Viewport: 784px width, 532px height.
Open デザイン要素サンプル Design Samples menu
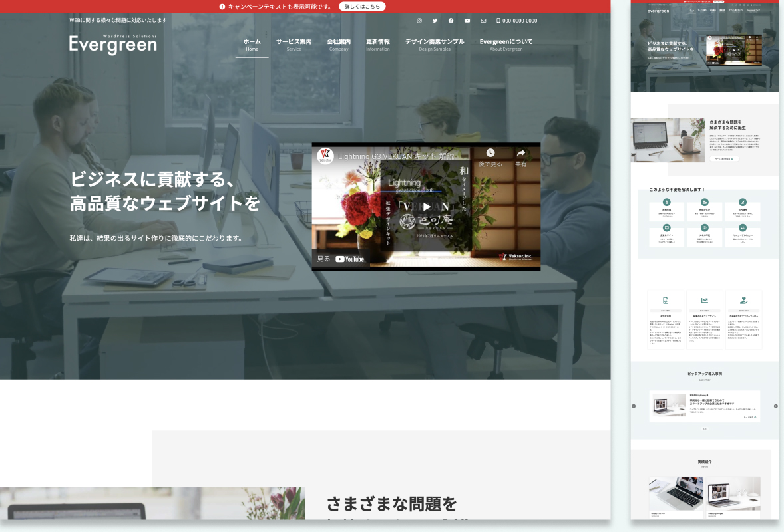pos(435,45)
